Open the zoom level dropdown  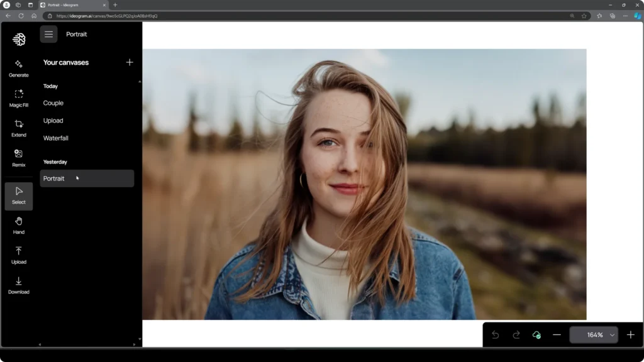coord(594,334)
